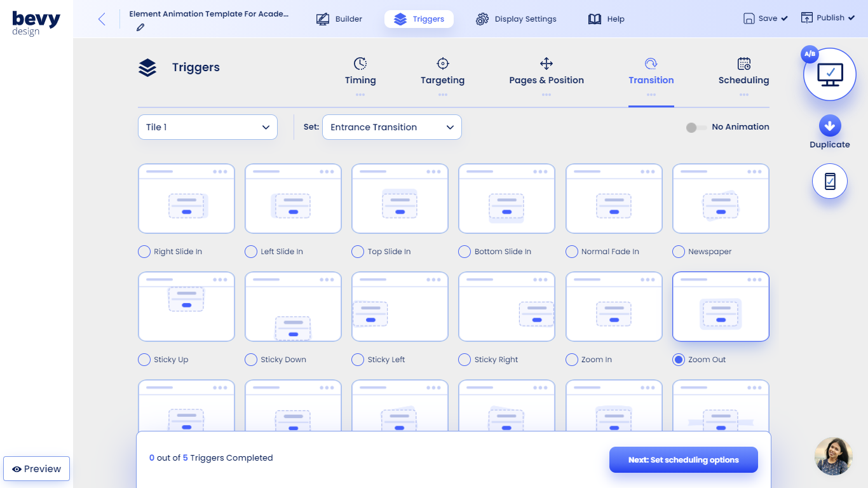
Task: Select the Right Slide In transition
Action: coord(144,252)
